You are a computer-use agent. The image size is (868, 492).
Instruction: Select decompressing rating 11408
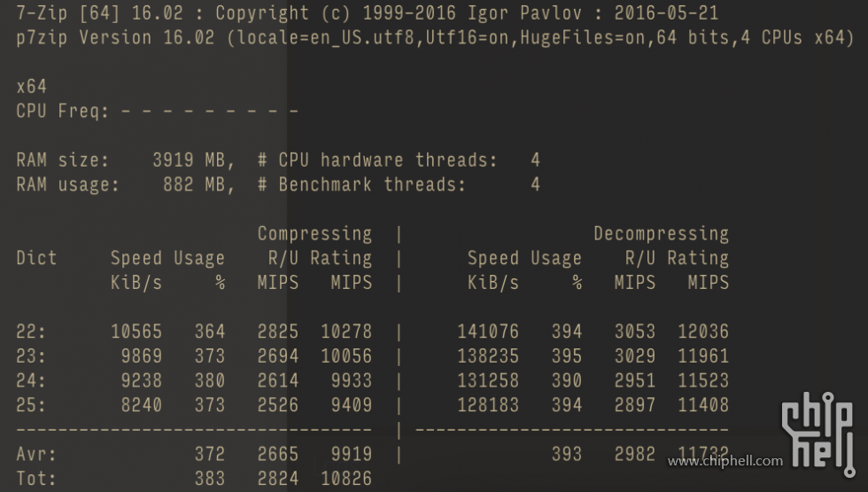click(703, 404)
